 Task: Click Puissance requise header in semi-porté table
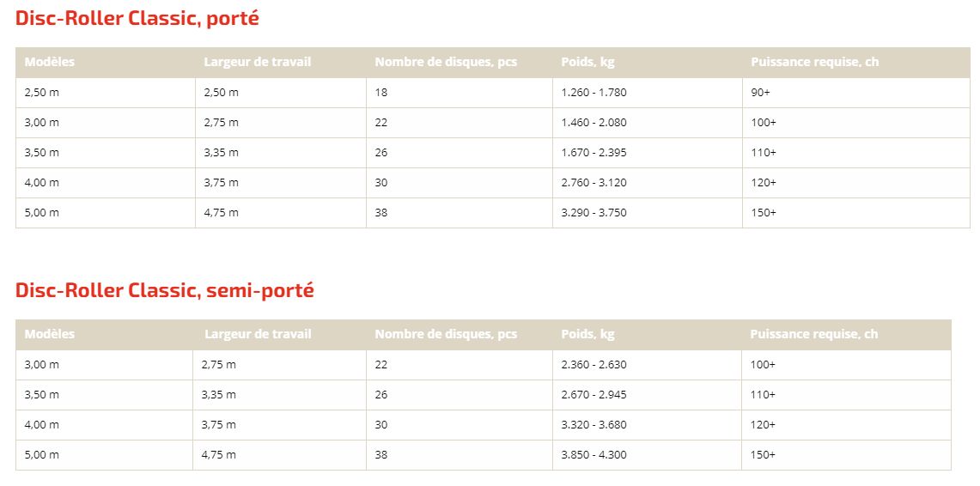[813, 334]
